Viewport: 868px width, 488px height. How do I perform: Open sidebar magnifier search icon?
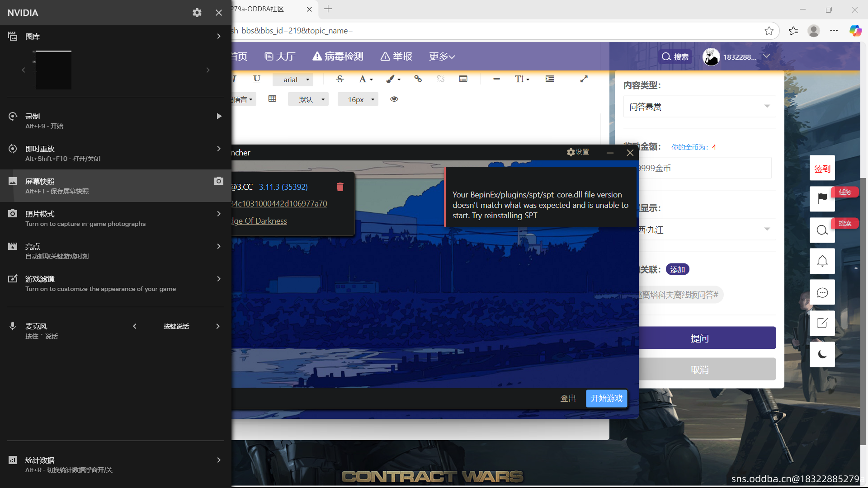[x=822, y=230]
